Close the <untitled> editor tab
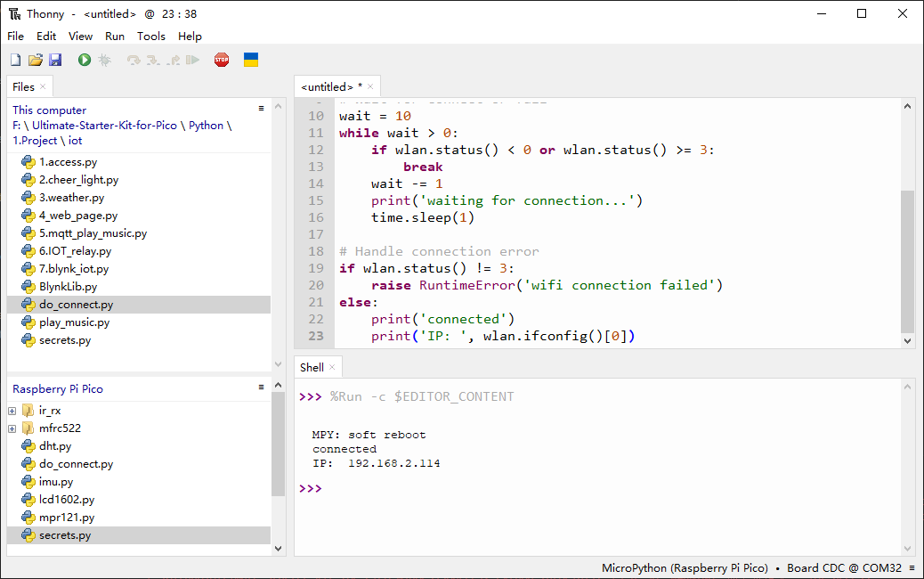 coord(370,86)
